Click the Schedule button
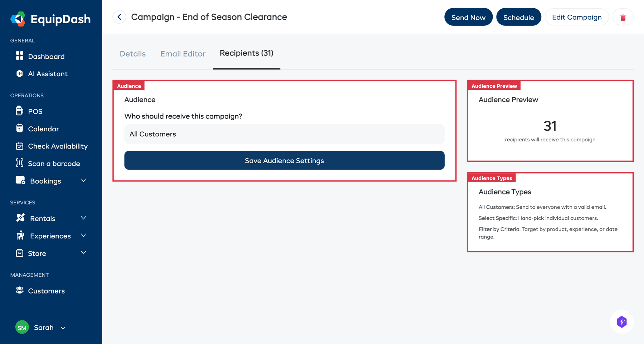The image size is (644, 344). (x=518, y=17)
